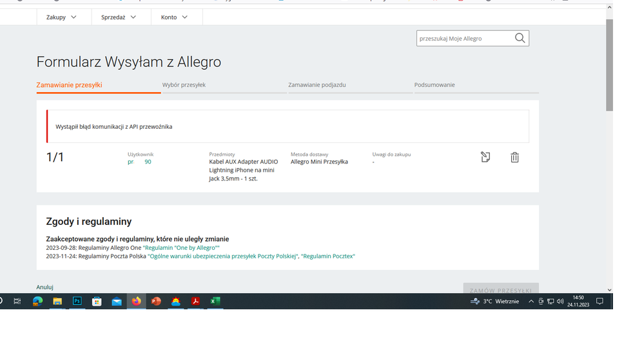Open PowerPoint from the taskbar
This screenshot has height=362, width=644.
pyautogui.click(x=156, y=301)
